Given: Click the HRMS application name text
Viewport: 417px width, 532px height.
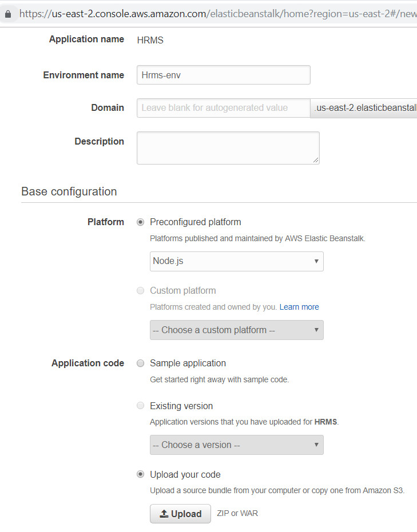Looking at the screenshot, I should 150,40.
